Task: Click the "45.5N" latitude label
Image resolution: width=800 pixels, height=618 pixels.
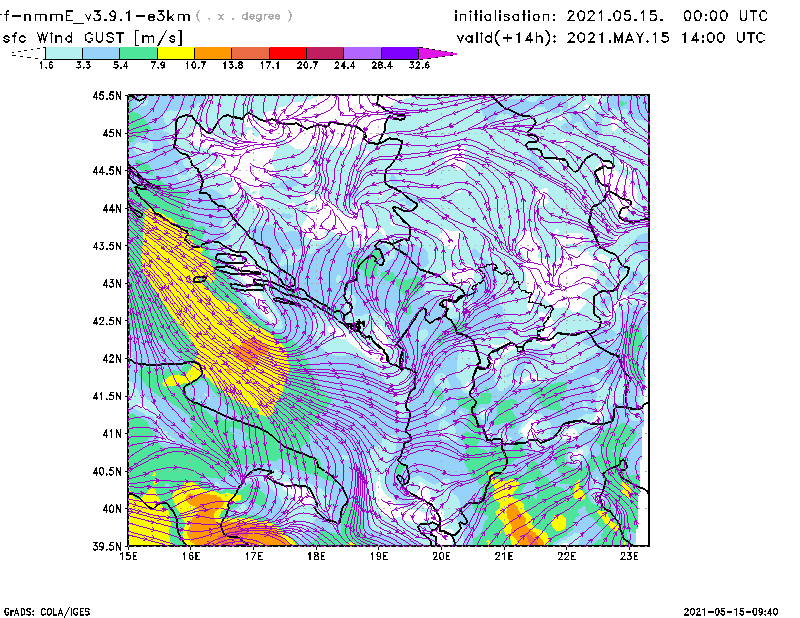Action: pyautogui.click(x=107, y=95)
